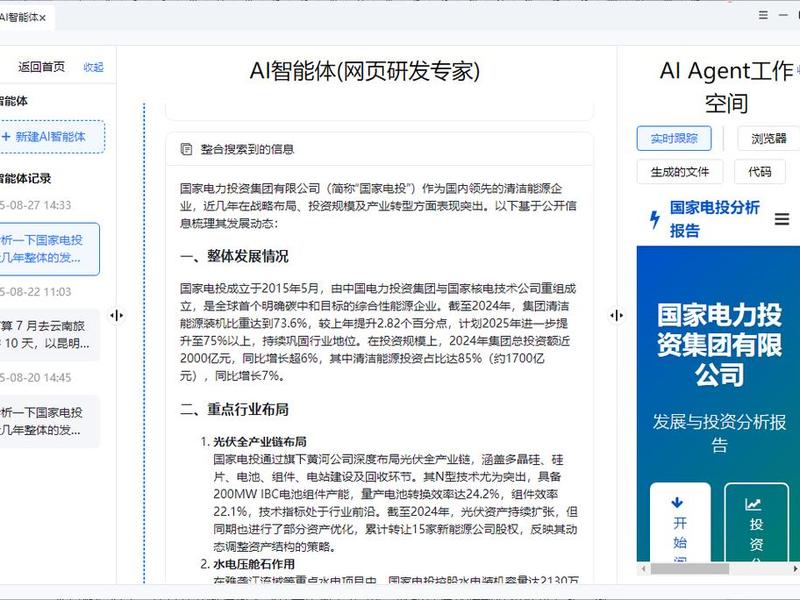
Task: Open the 7月去云南旅 trip record
Action: click(49, 334)
